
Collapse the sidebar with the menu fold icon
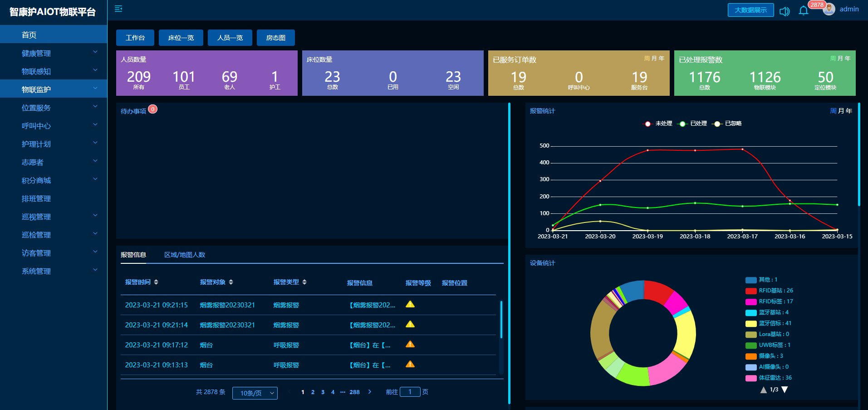(118, 9)
